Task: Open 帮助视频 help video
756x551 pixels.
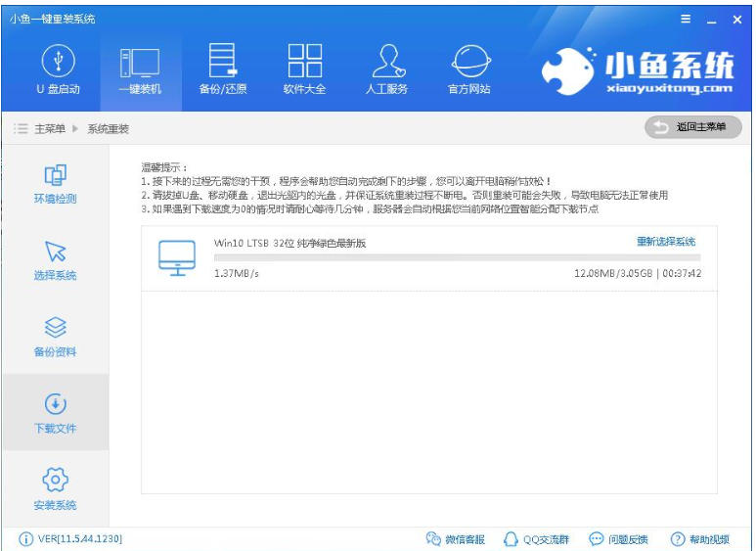Action: click(x=699, y=539)
